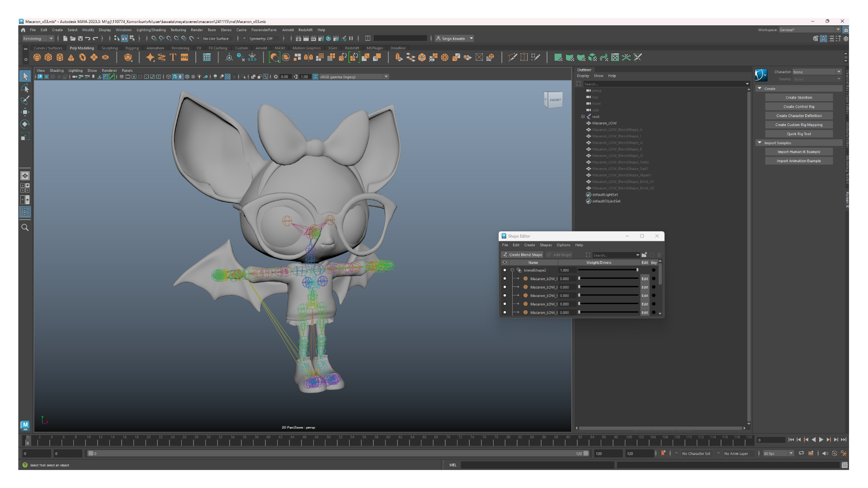Collapse the Import Samples section
The width and height of the screenshot is (868, 488).
click(759, 143)
